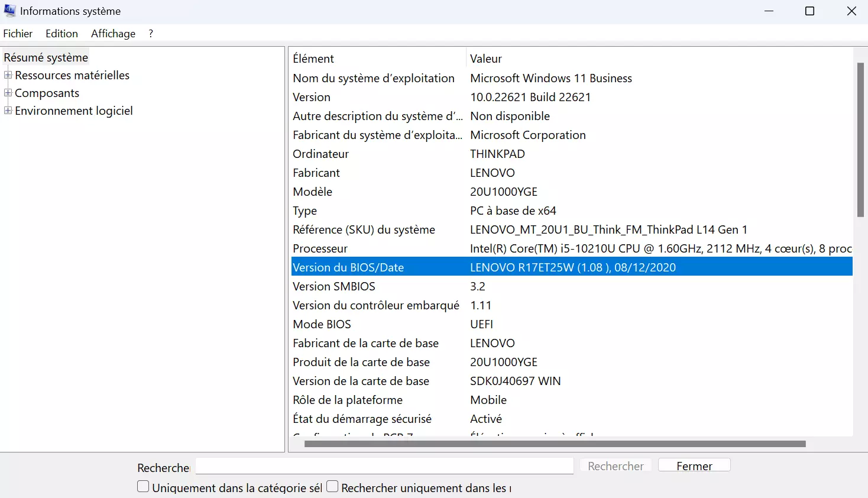This screenshot has height=498, width=868.
Task: Click the Fermer button
Action: click(694, 465)
